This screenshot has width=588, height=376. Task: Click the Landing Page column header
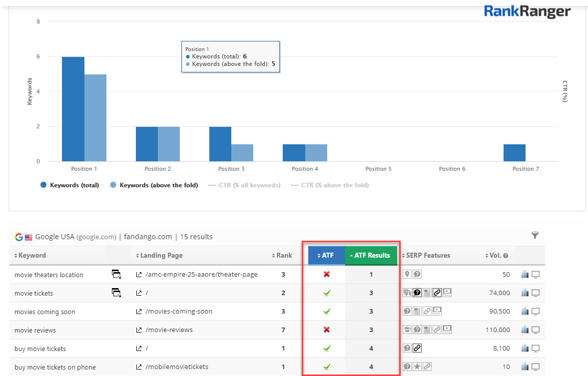[x=160, y=255]
